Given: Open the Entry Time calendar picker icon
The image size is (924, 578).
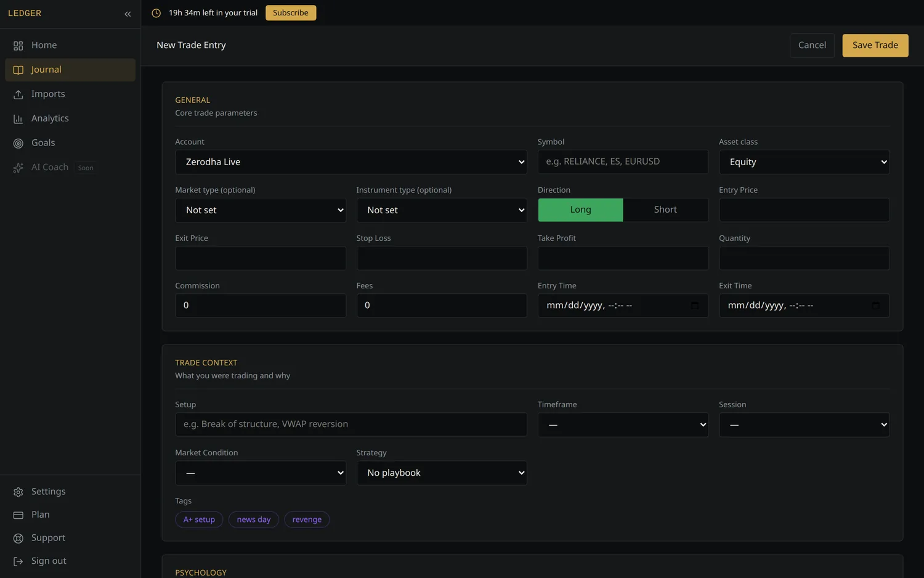Looking at the screenshot, I should pos(695,306).
